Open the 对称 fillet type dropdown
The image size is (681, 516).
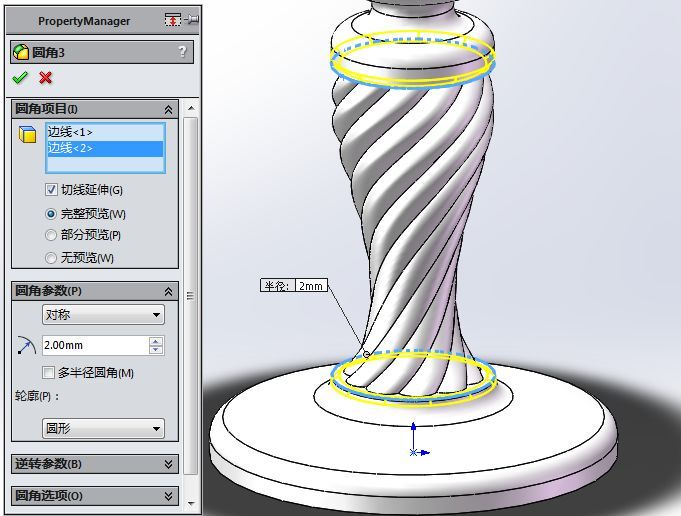click(x=103, y=314)
